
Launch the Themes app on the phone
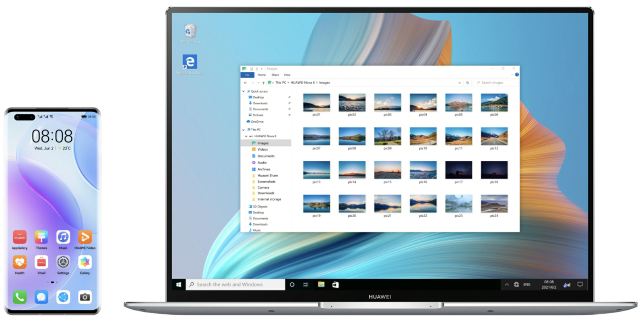(41, 238)
